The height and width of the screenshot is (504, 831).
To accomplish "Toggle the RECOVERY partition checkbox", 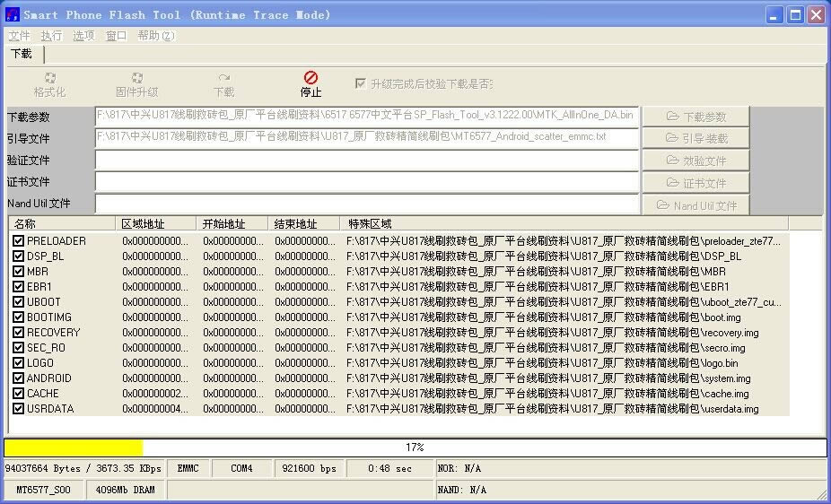I will pyautogui.click(x=19, y=333).
